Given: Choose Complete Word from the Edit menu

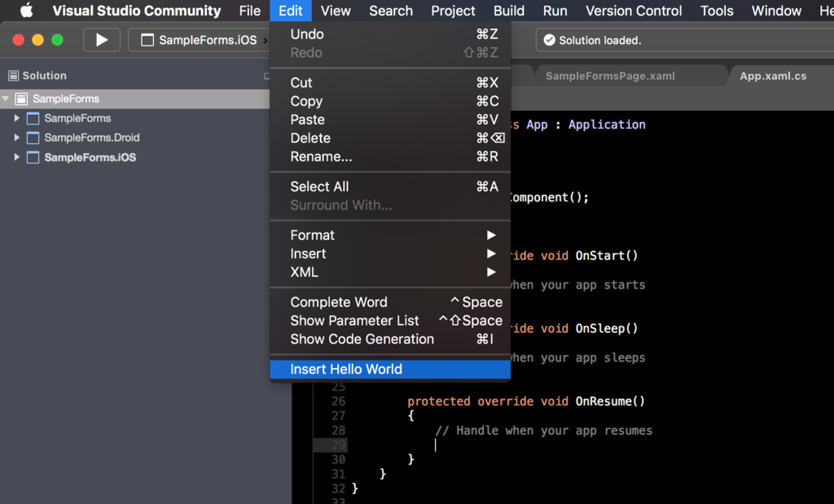Looking at the screenshot, I should tap(390, 302).
